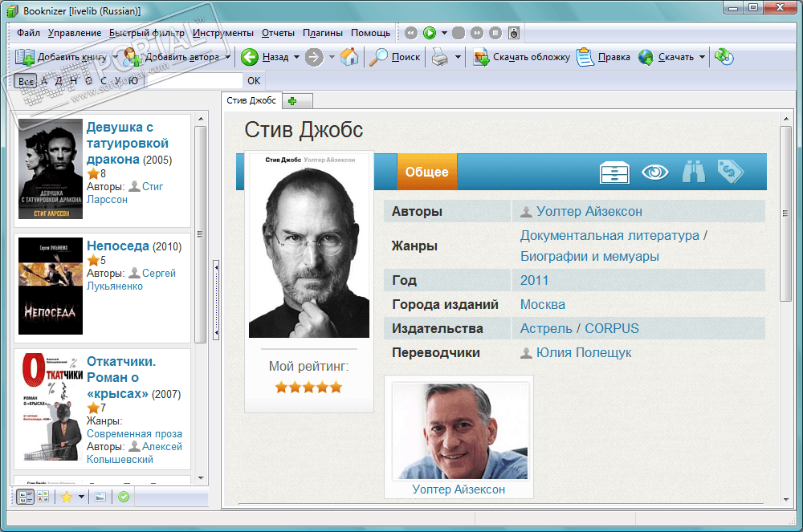Click the Add book icon
The image size is (803, 532).
point(24,57)
